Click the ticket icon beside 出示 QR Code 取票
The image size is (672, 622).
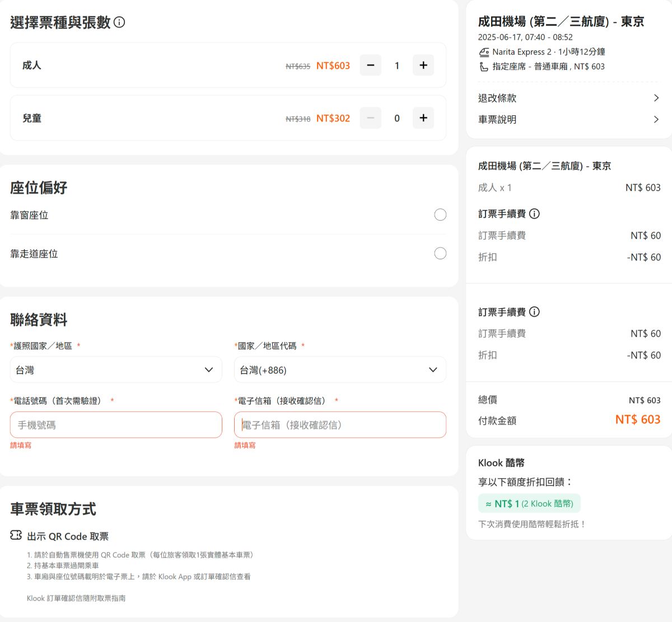point(16,536)
